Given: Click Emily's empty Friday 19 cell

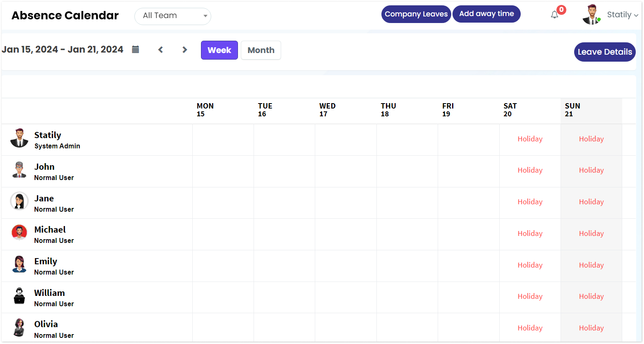Looking at the screenshot, I should (469, 266).
